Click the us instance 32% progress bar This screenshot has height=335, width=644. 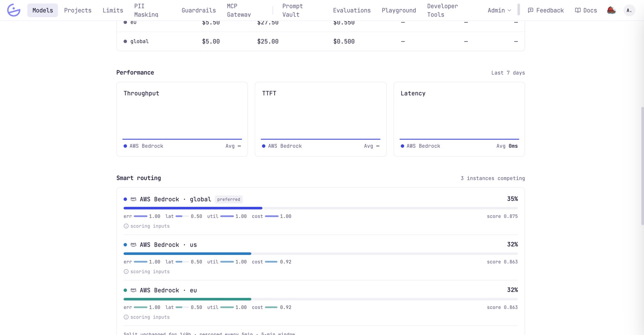pos(321,254)
